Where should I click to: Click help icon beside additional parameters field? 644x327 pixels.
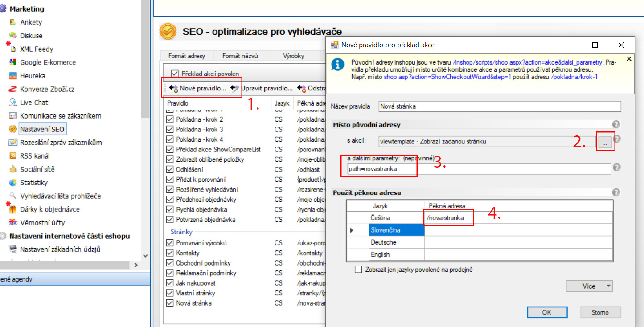pyautogui.click(x=616, y=168)
